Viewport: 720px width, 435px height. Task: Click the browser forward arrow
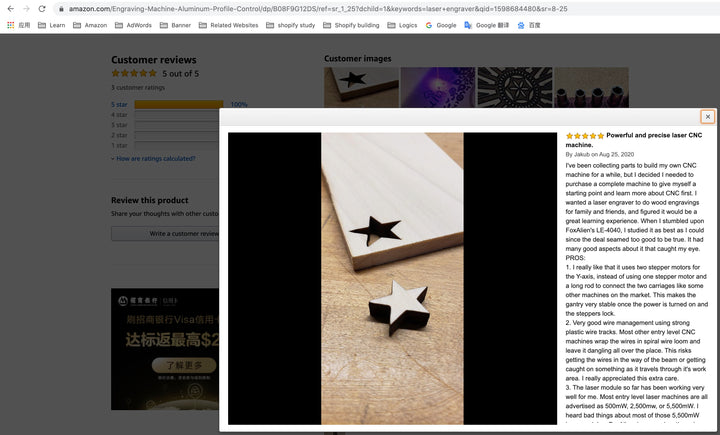(x=26, y=8)
